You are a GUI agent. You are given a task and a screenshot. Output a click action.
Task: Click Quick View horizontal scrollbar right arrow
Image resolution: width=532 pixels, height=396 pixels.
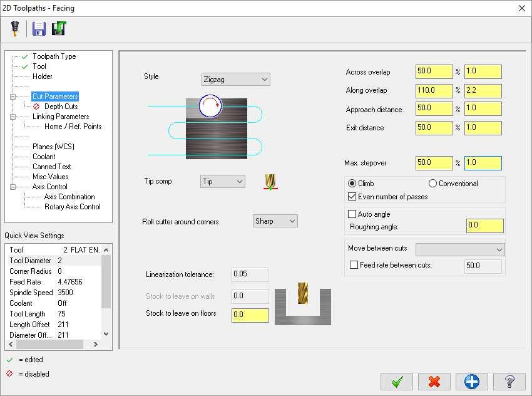coord(96,345)
